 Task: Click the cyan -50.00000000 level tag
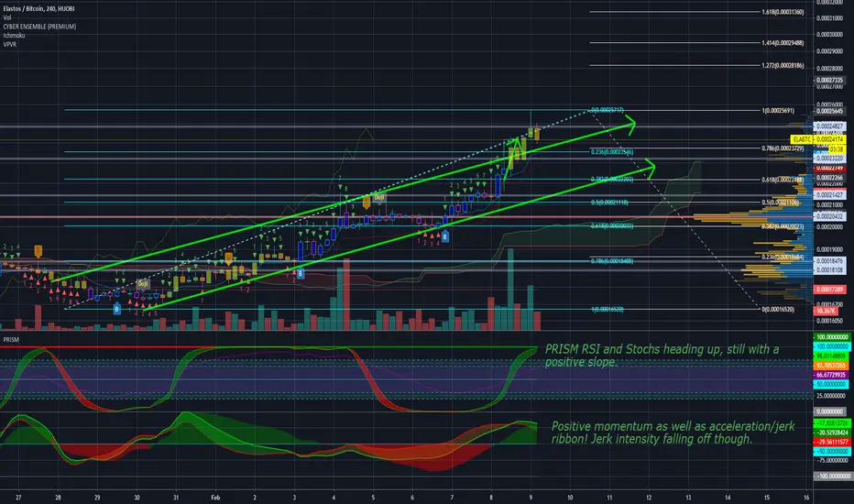[831, 452]
